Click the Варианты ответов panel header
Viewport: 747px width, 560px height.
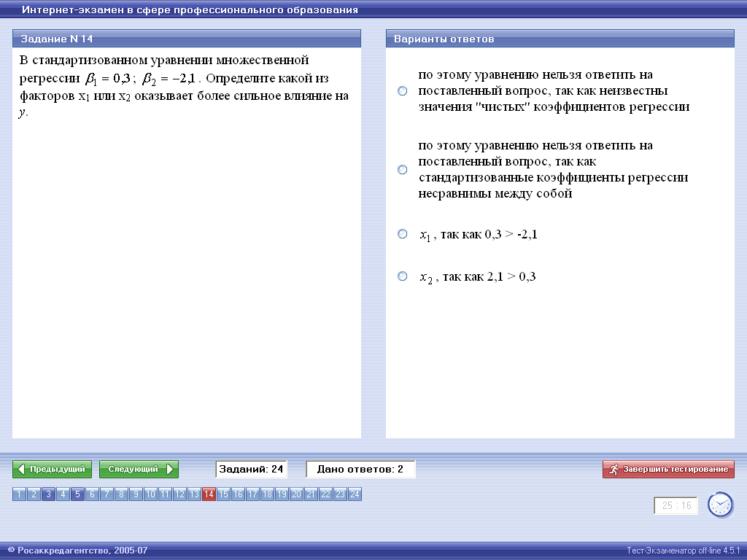tap(560, 39)
